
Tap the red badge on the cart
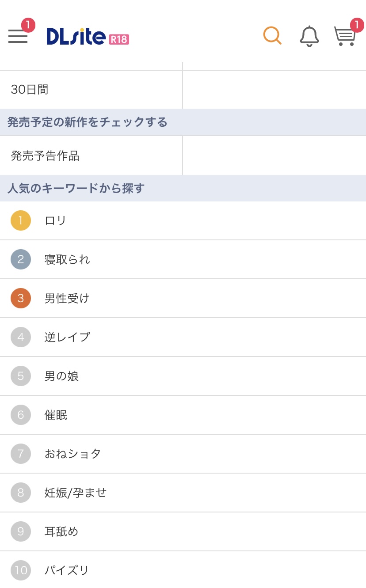click(x=357, y=25)
